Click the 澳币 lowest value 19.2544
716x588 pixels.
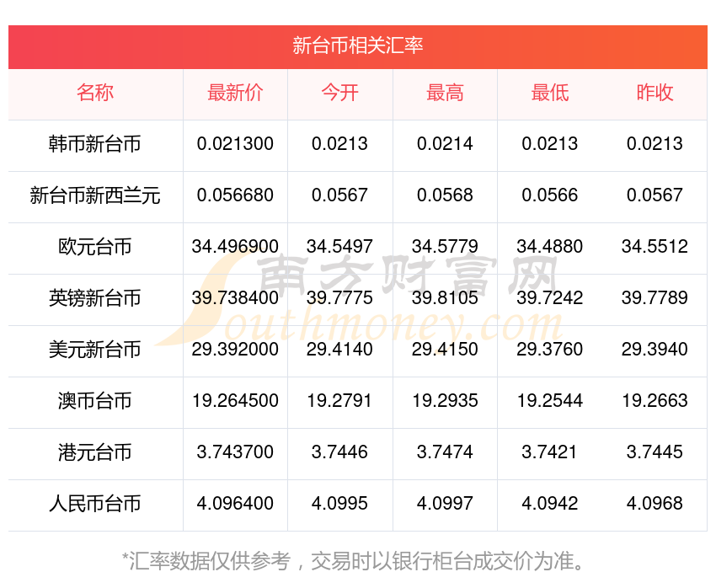click(550, 401)
